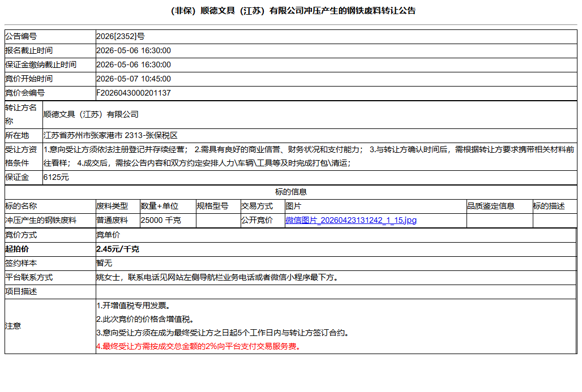Click the 数量+单位 column header
Screen dimensions: 582x392
click(x=160, y=206)
